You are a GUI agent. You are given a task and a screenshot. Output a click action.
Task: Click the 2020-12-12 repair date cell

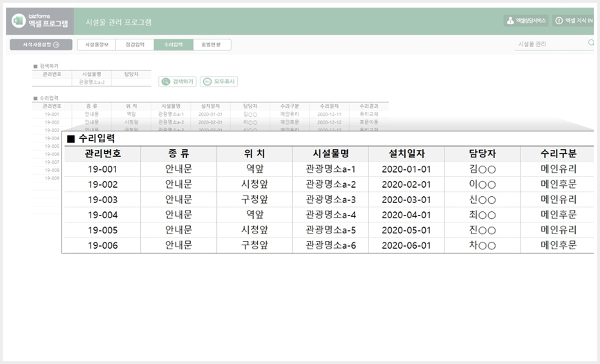point(329,122)
